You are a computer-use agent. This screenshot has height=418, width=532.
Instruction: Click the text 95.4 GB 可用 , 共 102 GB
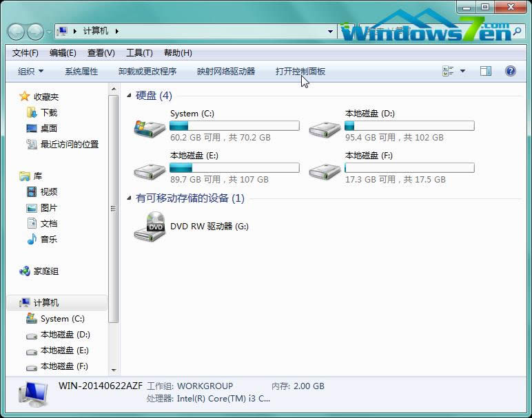(x=394, y=137)
